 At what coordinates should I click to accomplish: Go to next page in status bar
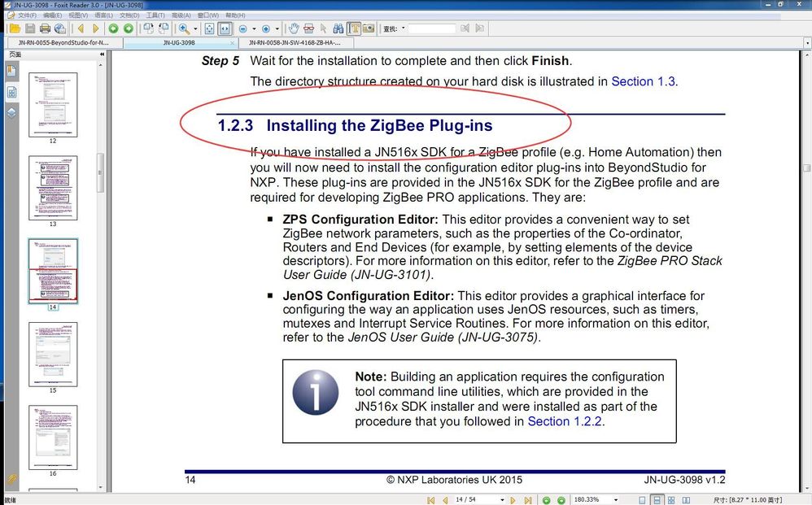[x=513, y=500]
